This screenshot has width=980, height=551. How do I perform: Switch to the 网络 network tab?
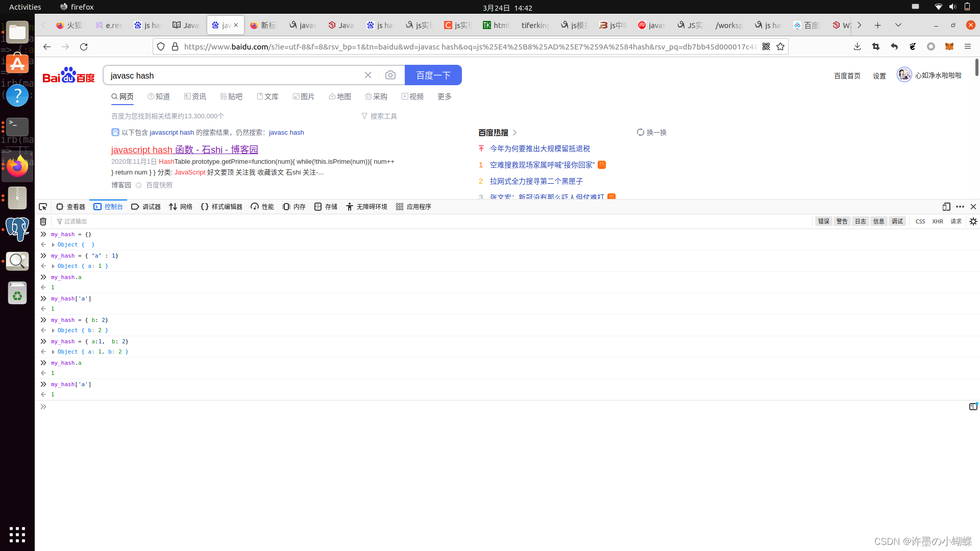181,207
